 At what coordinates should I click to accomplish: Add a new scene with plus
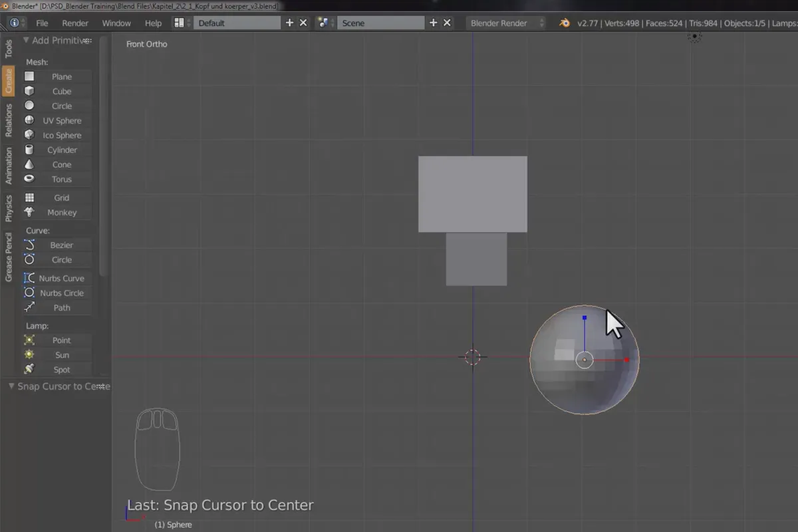point(433,23)
